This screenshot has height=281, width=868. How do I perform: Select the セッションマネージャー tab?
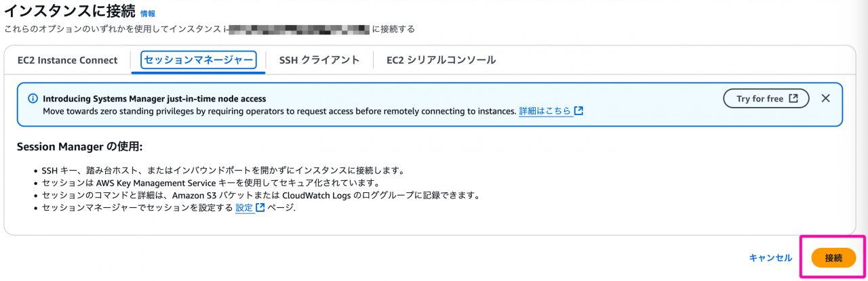(x=199, y=60)
